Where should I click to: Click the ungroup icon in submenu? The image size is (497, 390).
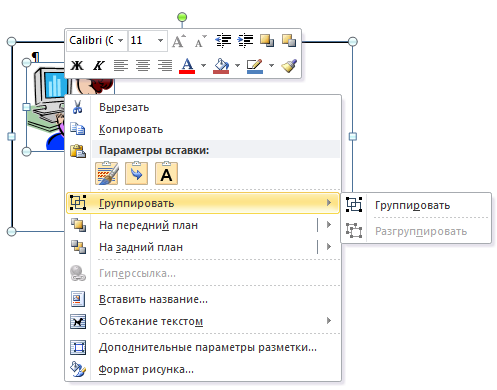(354, 230)
